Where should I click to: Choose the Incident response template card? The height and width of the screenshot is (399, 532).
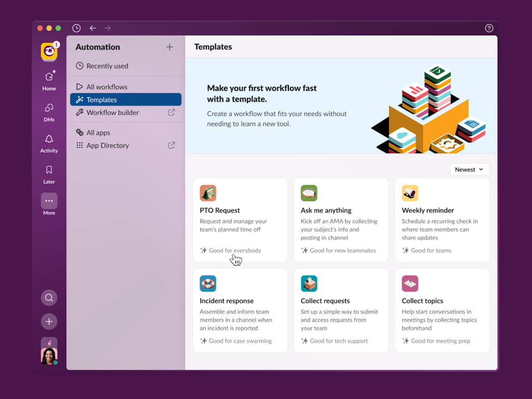pos(240,310)
